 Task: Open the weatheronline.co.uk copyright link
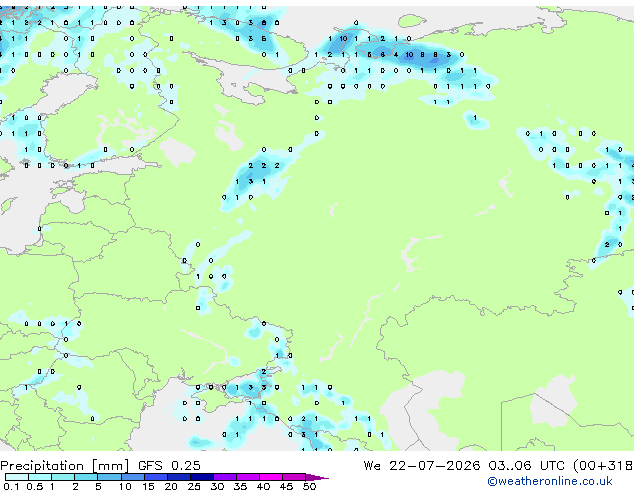click(x=549, y=481)
